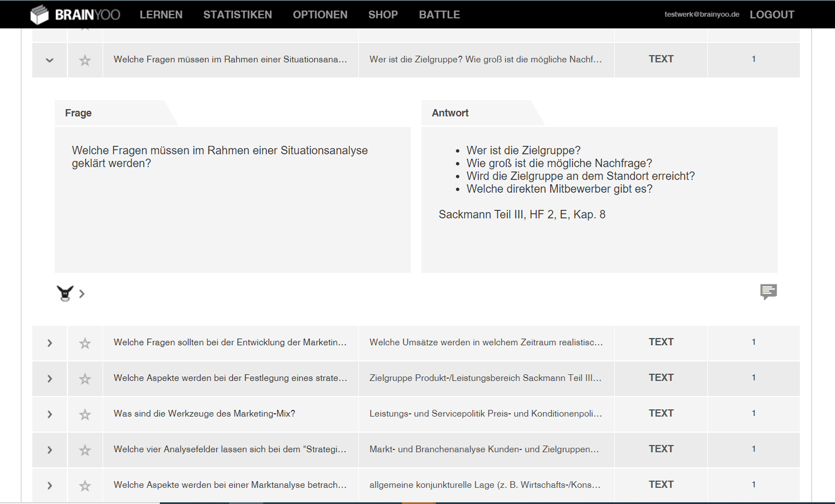Mark the Marktanalyse question as favorite

click(x=85, y=486)
